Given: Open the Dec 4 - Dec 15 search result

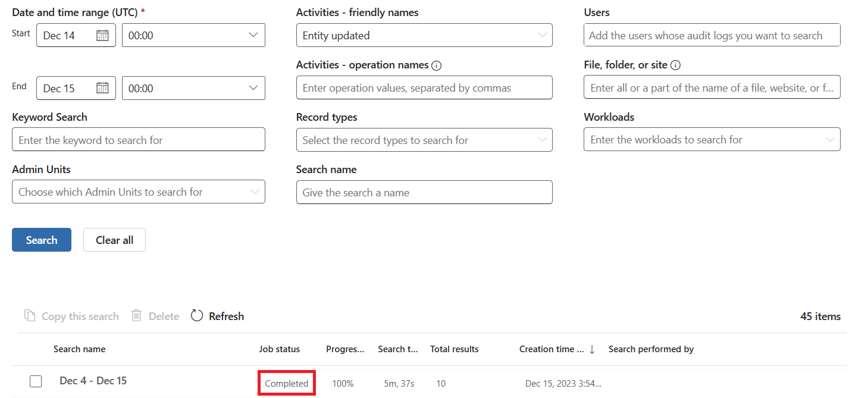Looking at the screenshot, I should click(x=93, y=381).
